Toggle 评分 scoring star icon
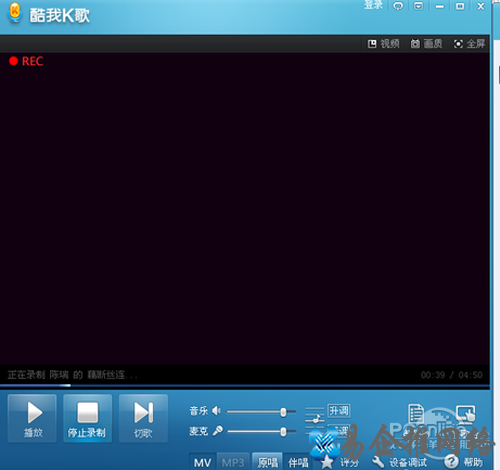Image resolution: width=500 pixels, height=470 pixels. [x=327, y=462]
